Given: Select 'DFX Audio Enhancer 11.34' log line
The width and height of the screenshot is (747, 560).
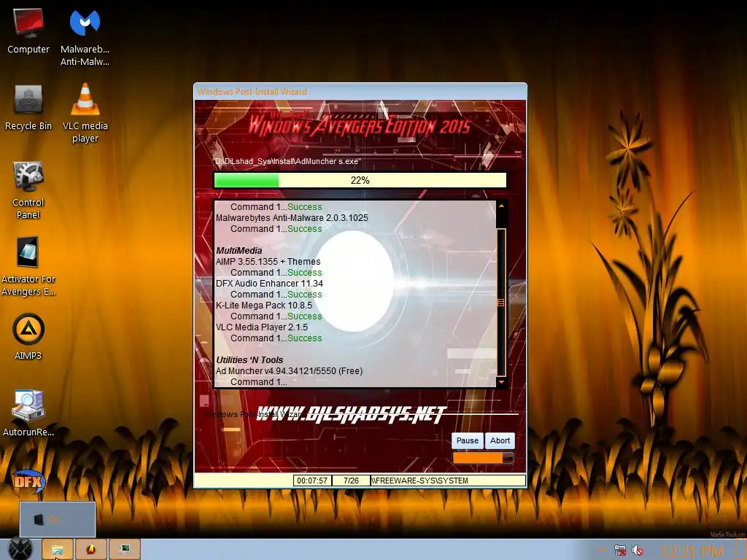Looking at the screenshot, I should [269, 284].
